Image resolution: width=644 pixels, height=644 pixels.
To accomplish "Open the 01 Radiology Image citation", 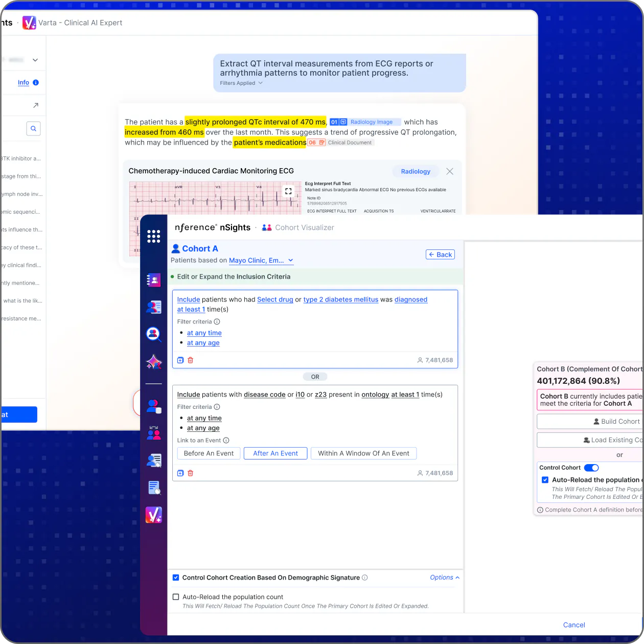I will 364,122.
